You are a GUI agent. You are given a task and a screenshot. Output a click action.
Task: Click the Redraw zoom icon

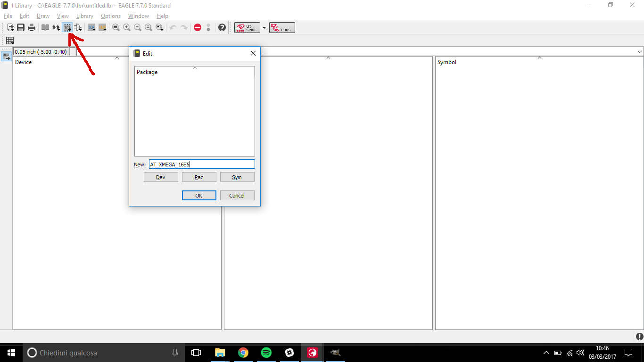(149, 28)
